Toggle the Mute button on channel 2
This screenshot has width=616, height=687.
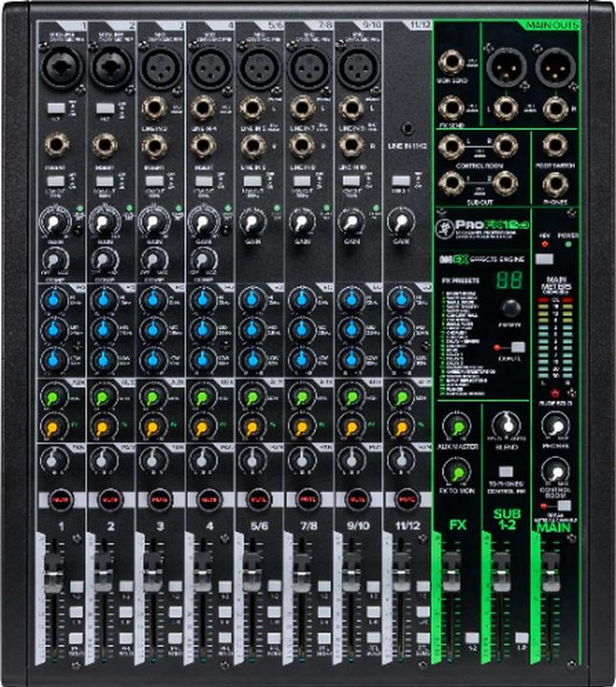pos(110,499)
